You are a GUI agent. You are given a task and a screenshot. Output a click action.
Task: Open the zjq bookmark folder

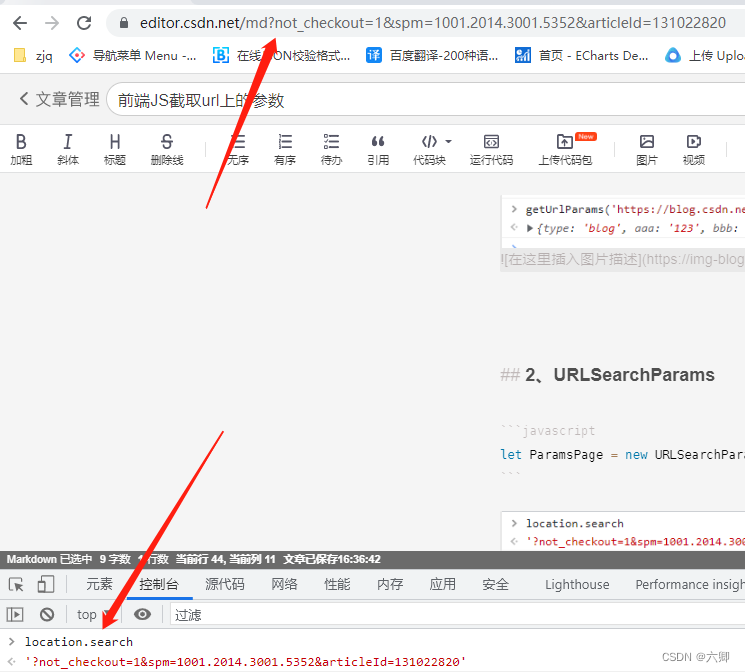click(x=33, y=56)
